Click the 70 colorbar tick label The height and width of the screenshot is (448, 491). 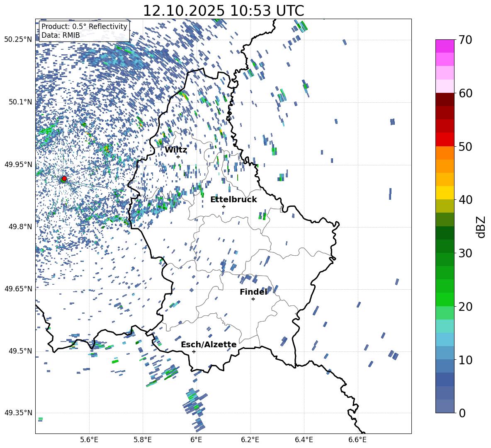466,40
